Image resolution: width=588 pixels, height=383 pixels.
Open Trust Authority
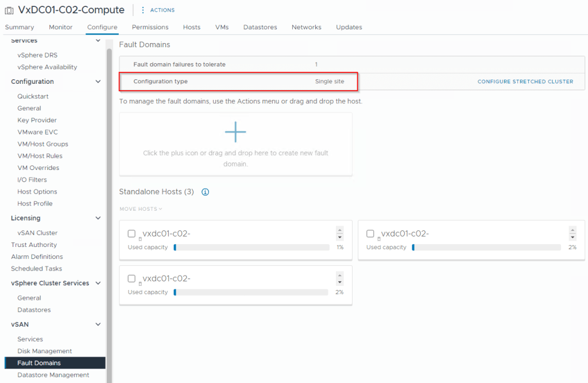coord(34,245)
